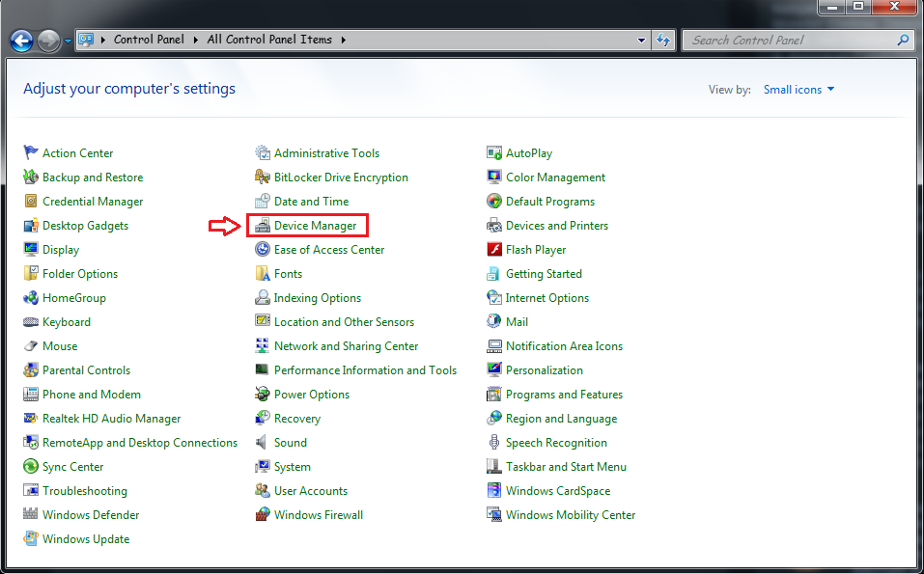Open Location and Other Sensors link
The image size is (924, 574).
click(x=344, y=322)
